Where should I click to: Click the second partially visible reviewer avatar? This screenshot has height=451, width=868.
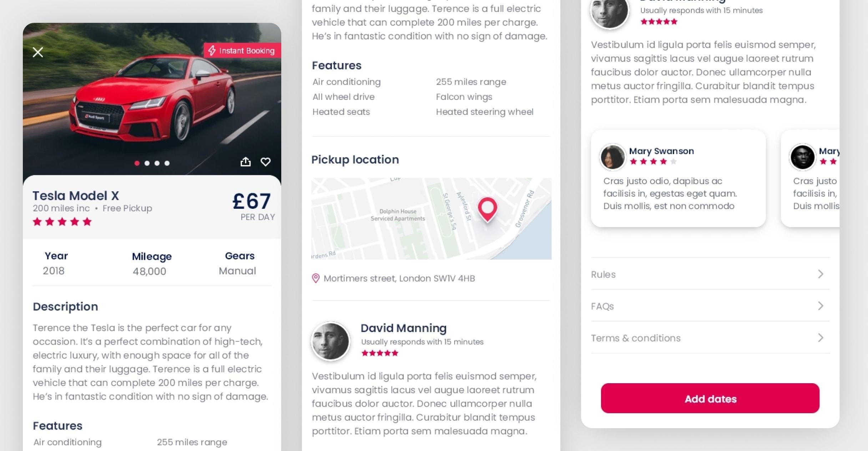coord(802,156)
